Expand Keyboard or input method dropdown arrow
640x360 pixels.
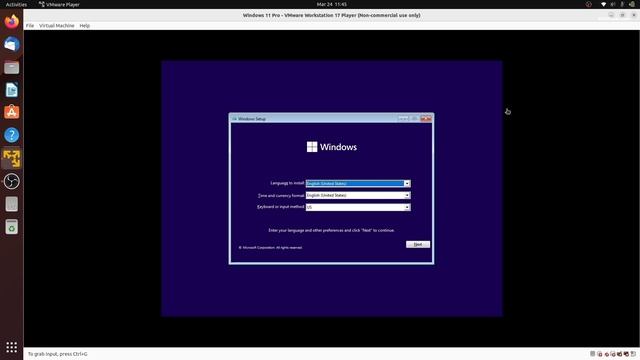[407, 207]
